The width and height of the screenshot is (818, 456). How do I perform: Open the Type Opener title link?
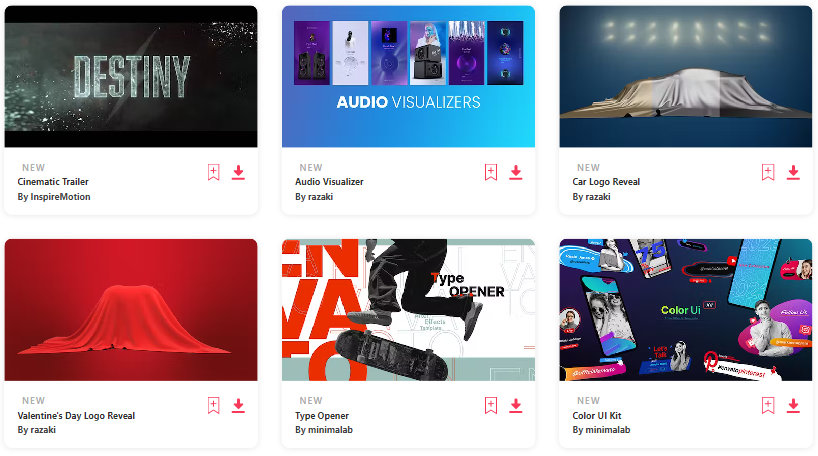[x=322, y=416]
